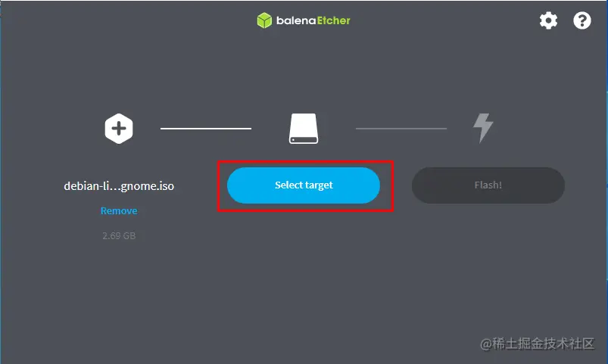Choose a drive with Select target
Screen dimensions: 608x364
(x=304, y=185)
